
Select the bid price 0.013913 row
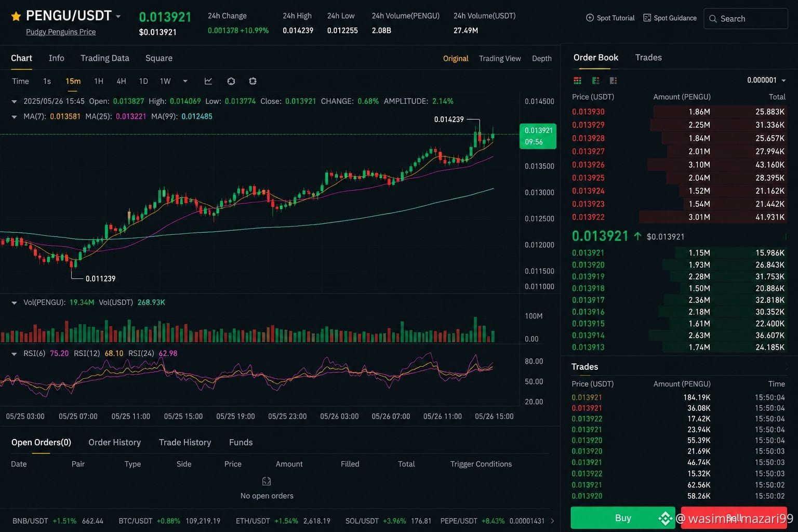678,347
